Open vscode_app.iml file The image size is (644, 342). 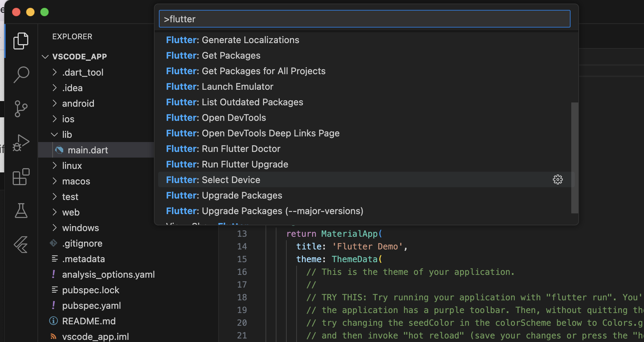[96, 337]
